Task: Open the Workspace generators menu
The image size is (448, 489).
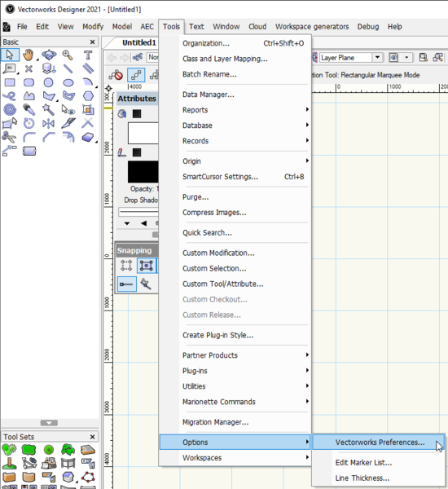Action: coord(312,27)
